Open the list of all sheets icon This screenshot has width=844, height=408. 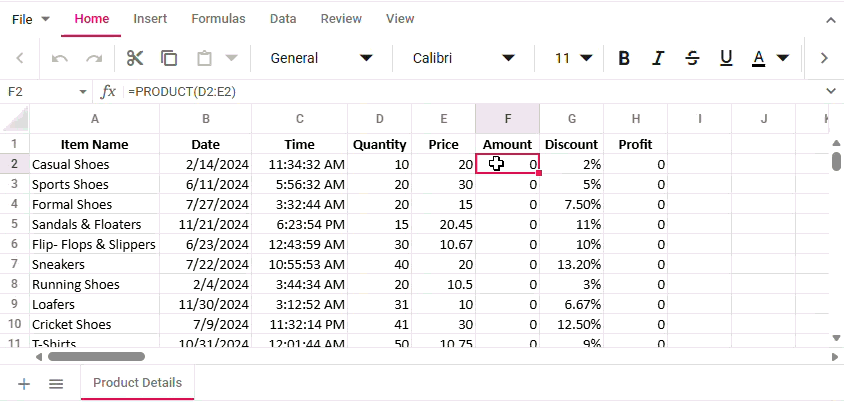(x=56, y=384)
